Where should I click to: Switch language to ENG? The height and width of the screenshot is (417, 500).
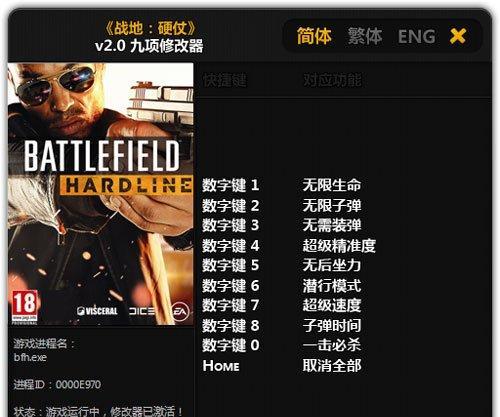417,36
